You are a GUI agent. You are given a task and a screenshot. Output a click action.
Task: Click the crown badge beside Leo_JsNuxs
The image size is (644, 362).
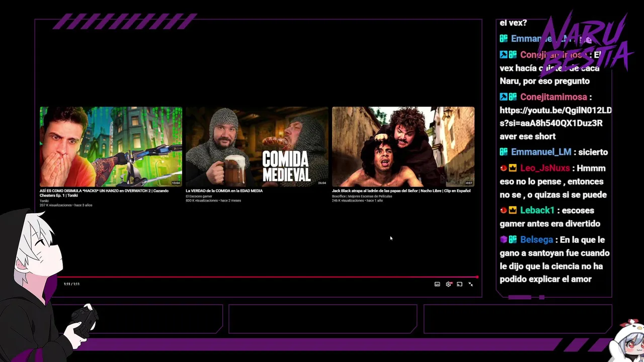click(x=513, y=168)
